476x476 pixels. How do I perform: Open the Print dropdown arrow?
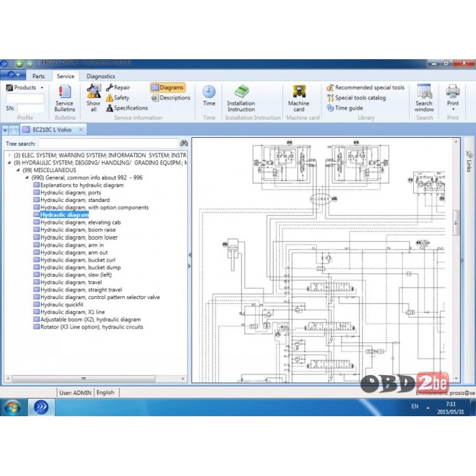click(453, 109)
